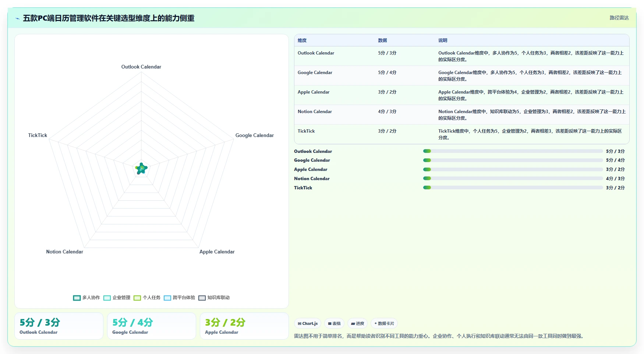
Task: Select the TickTick table row name
Action: [x=306, y=131]
